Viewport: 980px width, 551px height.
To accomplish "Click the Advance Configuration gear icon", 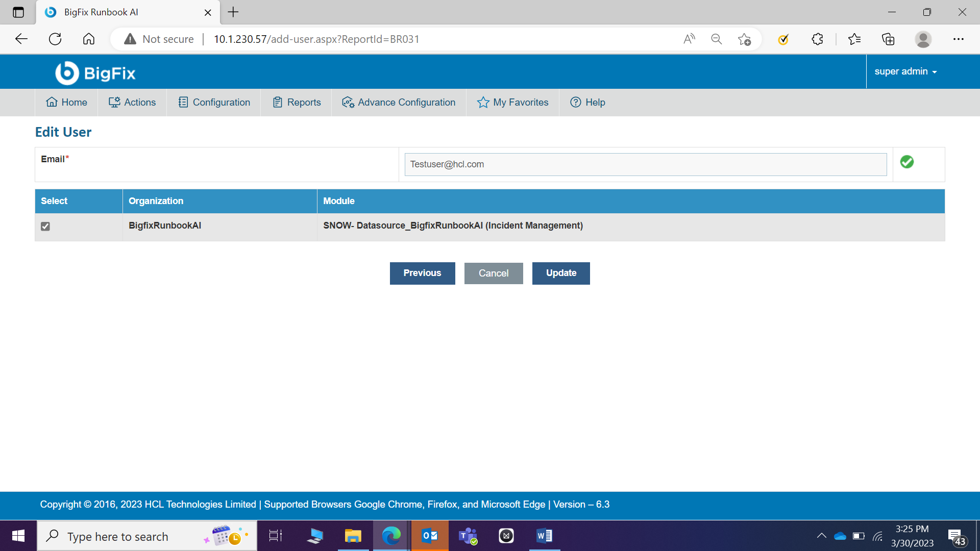I will (348, 103).
